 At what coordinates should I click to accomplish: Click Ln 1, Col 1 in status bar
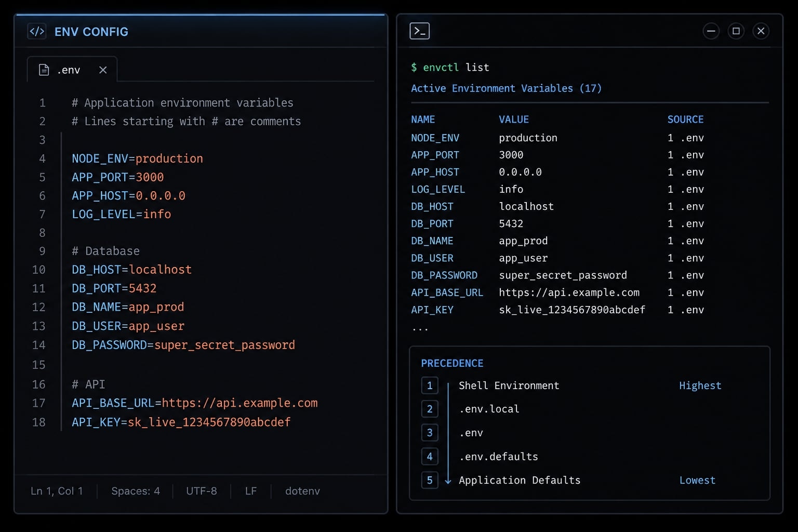click(57, 491)
